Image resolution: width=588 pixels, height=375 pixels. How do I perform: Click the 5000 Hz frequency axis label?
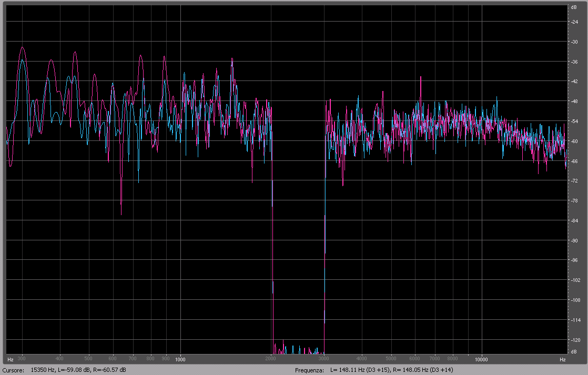[x=391, y=359]
